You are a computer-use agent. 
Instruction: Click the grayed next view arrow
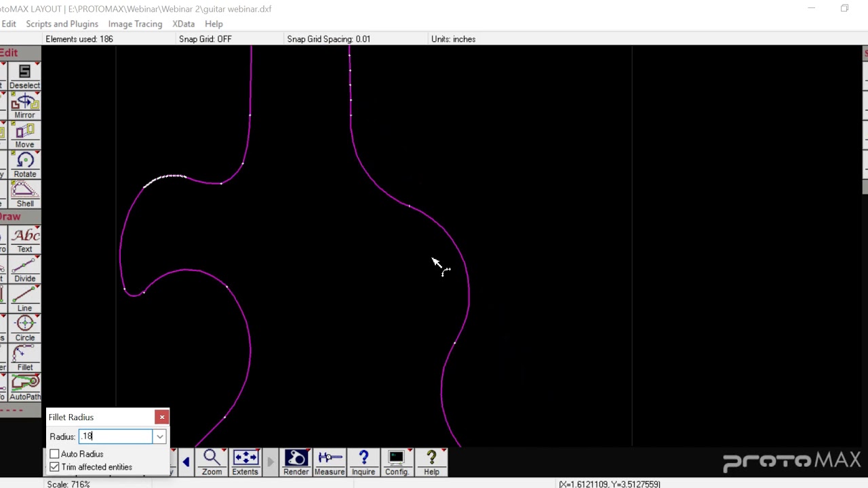click(271, 462)
